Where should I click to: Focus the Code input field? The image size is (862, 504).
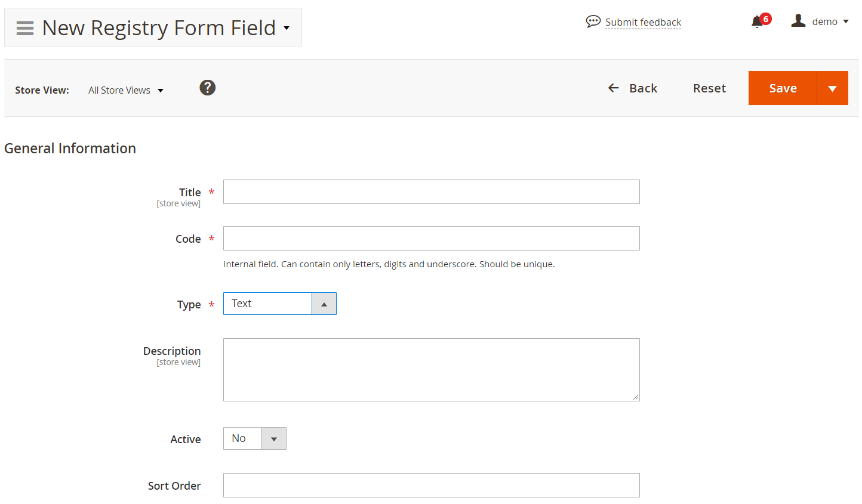[432, 239]
